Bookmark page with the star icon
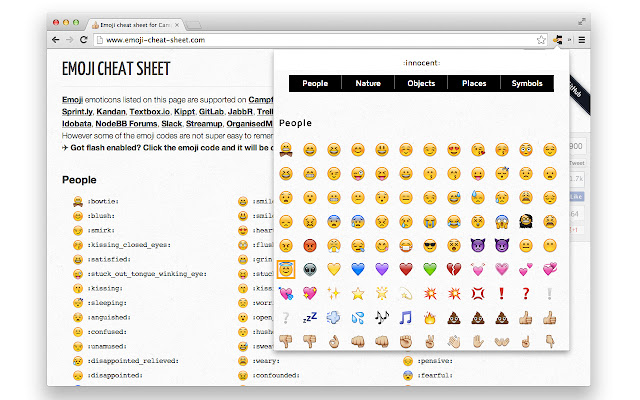This screenshot has width=640, height=400. click(x=541, y=40)
